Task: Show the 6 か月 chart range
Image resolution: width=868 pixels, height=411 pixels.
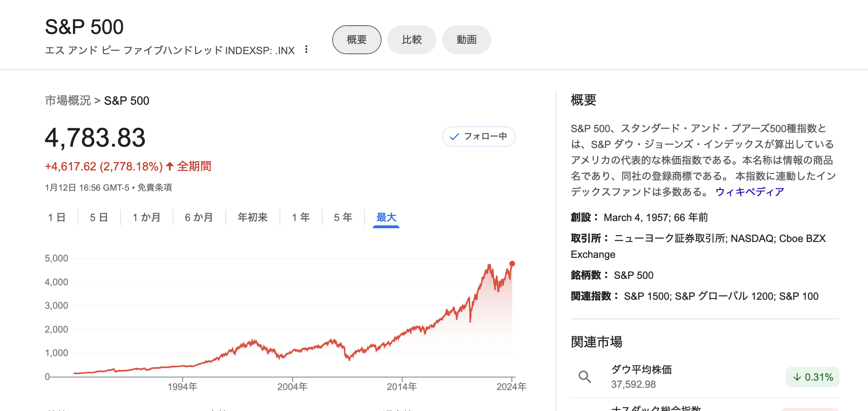Action: (199, 217)
